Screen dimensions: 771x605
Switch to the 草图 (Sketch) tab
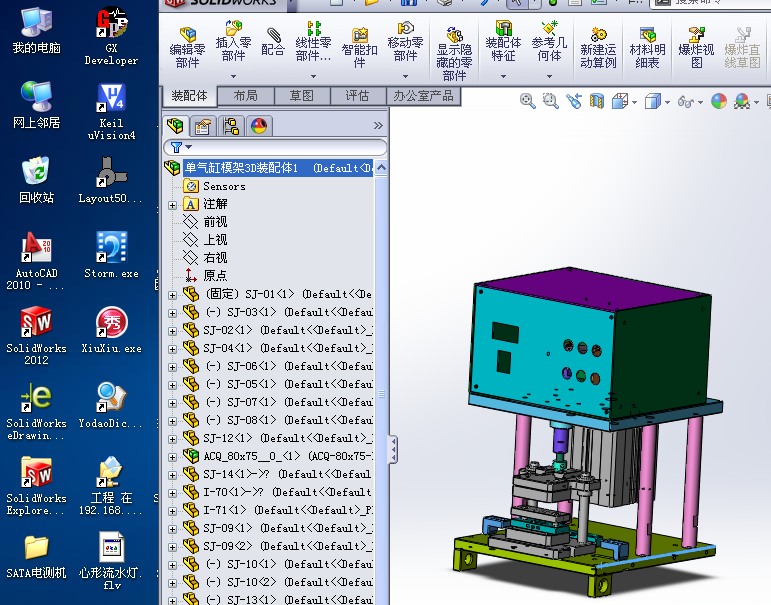tap(302, 96)
